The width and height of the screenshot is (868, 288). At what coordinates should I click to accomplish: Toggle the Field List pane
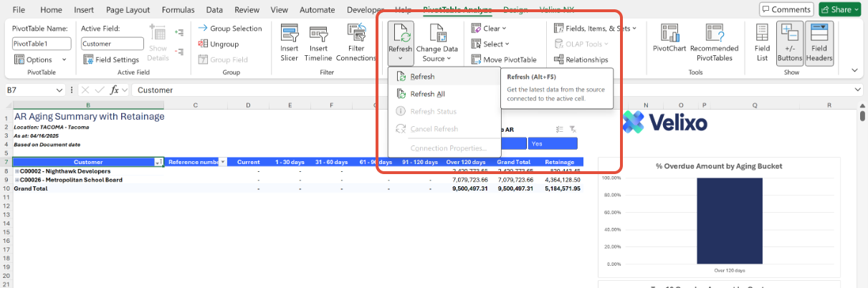pos(762,43)
